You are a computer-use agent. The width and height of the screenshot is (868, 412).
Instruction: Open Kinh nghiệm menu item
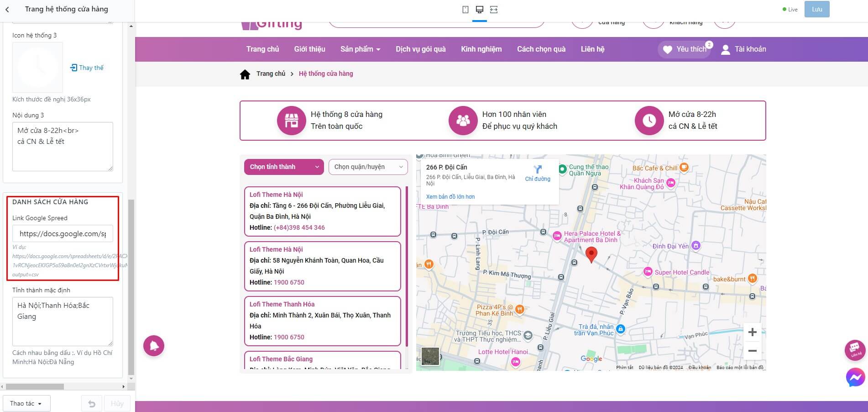(x=481, y=49)
